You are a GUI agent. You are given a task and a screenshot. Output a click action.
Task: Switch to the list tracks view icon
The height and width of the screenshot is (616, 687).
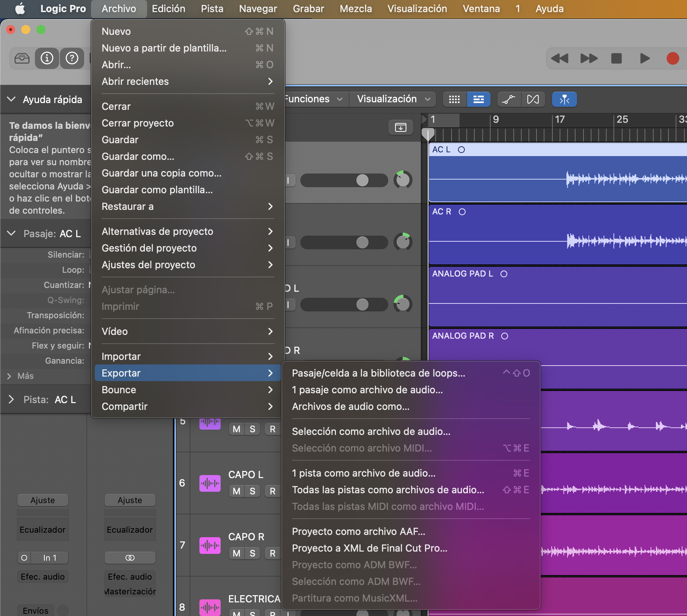click(478, 99)
